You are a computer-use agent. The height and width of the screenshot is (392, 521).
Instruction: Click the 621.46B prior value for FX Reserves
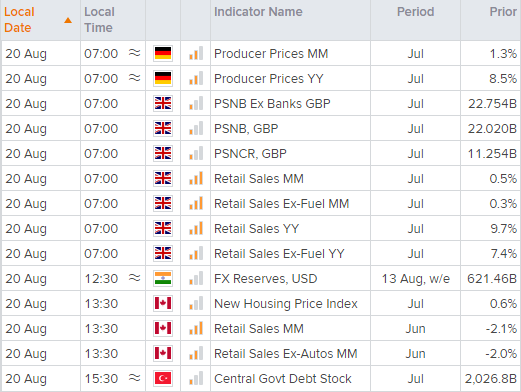492,278
